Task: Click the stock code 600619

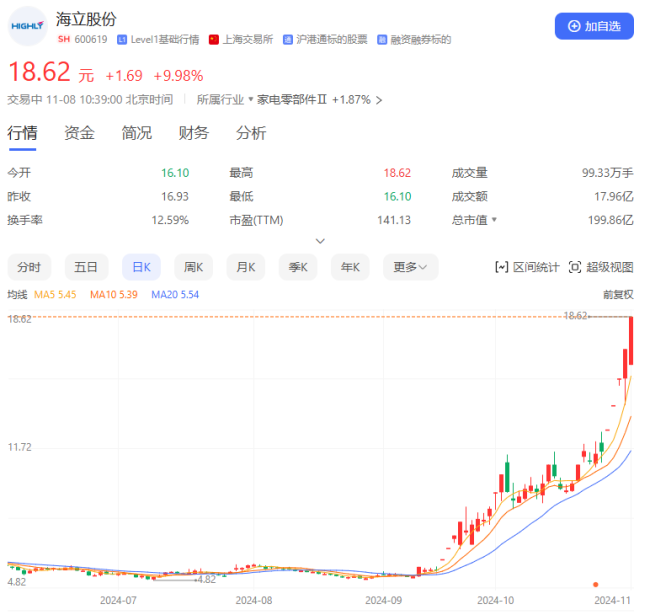Action: point(91,39)
